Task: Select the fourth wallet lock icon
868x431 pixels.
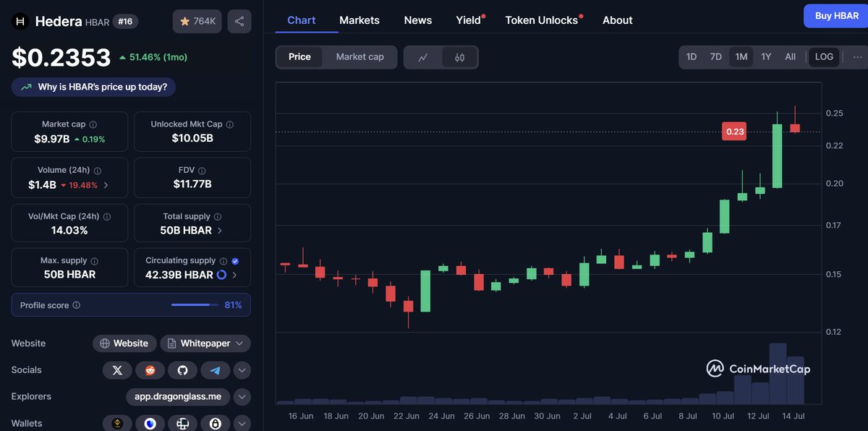Action: 215,424
